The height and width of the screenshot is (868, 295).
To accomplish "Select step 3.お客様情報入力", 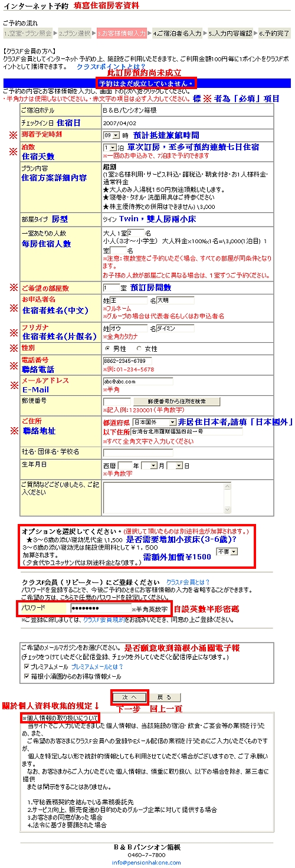I will point(121,33).
